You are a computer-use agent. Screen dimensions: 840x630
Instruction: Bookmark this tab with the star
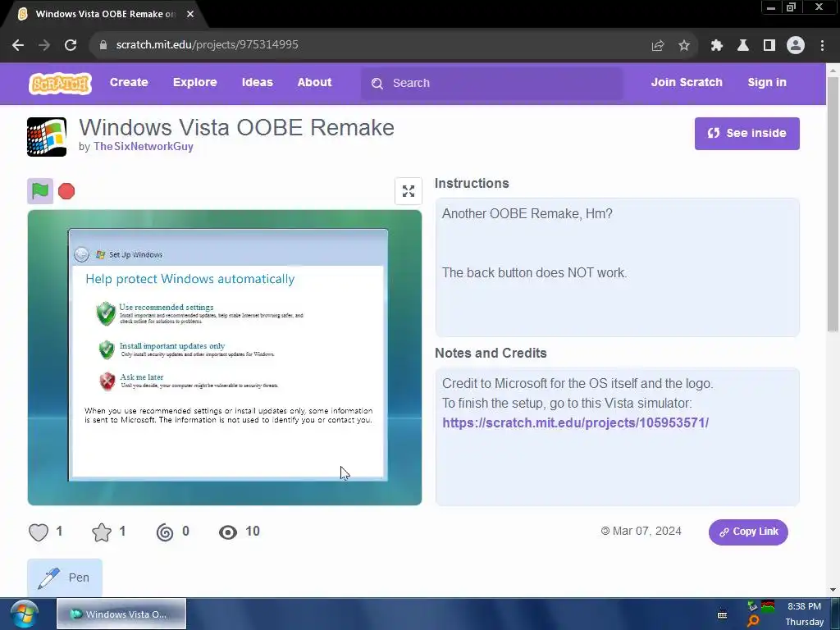tap(684, 46)
